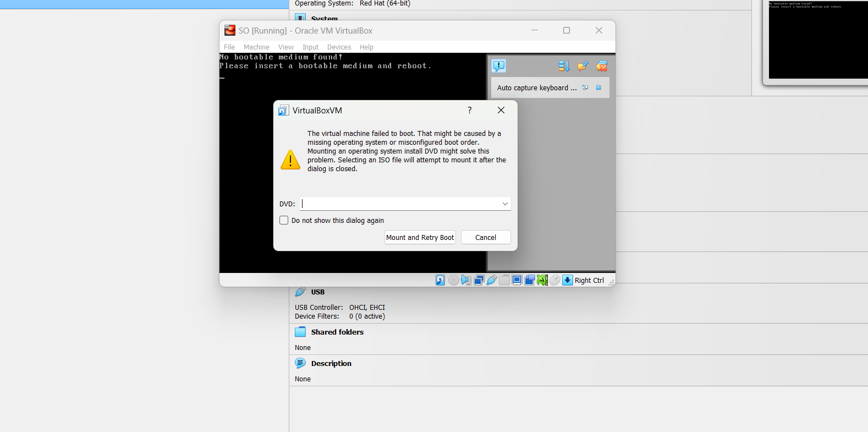Click the audio status bar icon

tap(466, 280)
